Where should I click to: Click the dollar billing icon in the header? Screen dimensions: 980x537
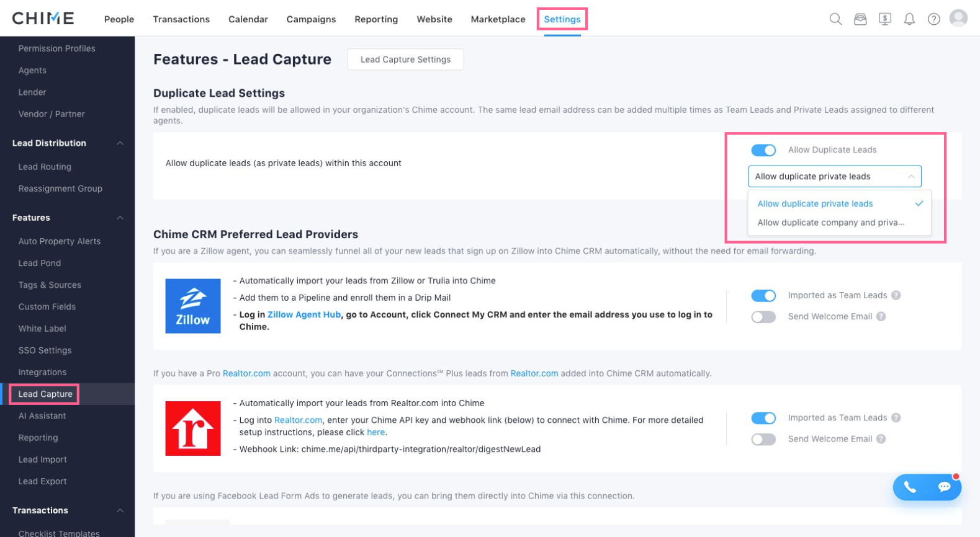tap(885, 19)
